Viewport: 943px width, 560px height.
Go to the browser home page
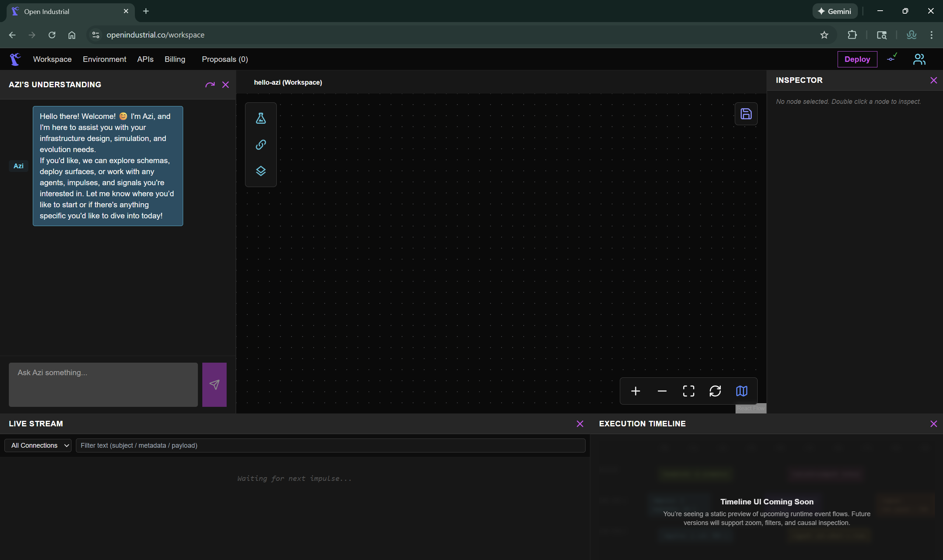pos(72,35)
